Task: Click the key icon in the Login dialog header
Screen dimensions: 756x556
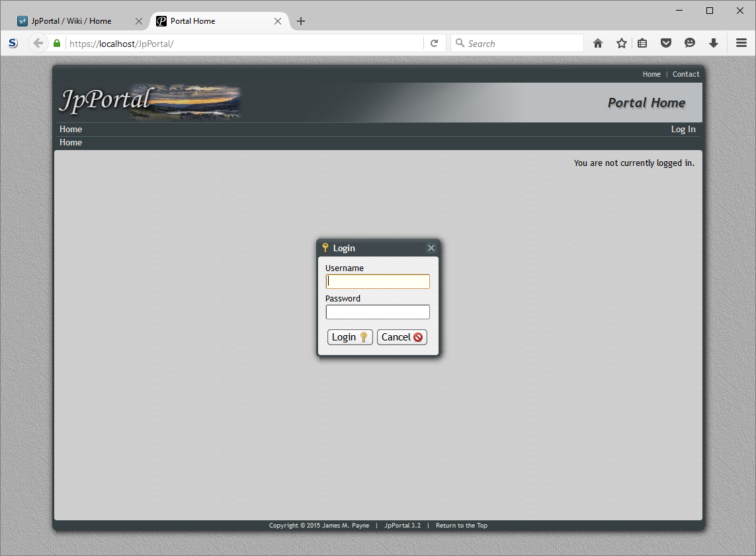Action: pyautogui.click(x=325, y=248)
